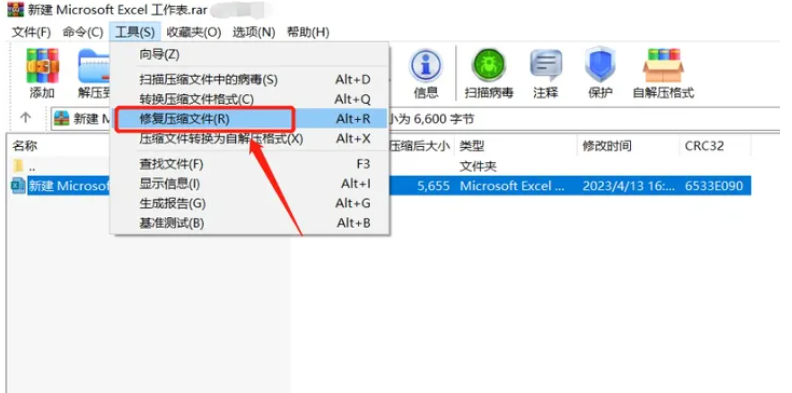Click the WinRAR title bar app icon

point(15,10)
